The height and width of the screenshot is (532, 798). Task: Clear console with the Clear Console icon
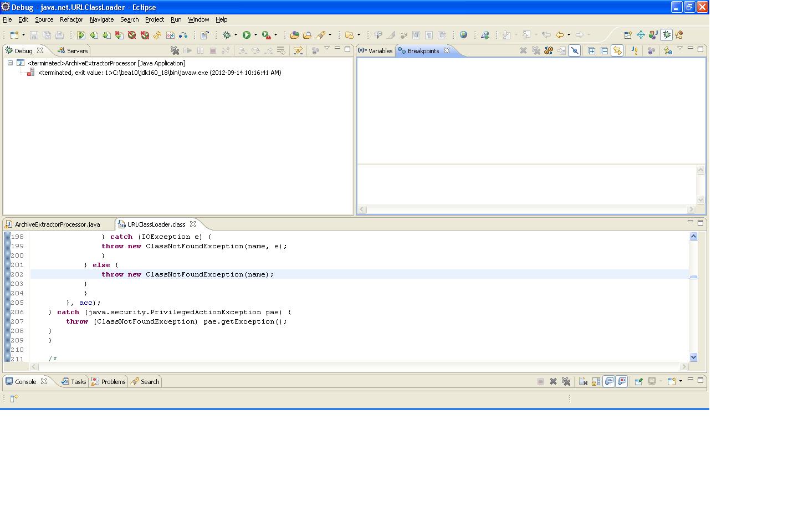pos(583,381)
